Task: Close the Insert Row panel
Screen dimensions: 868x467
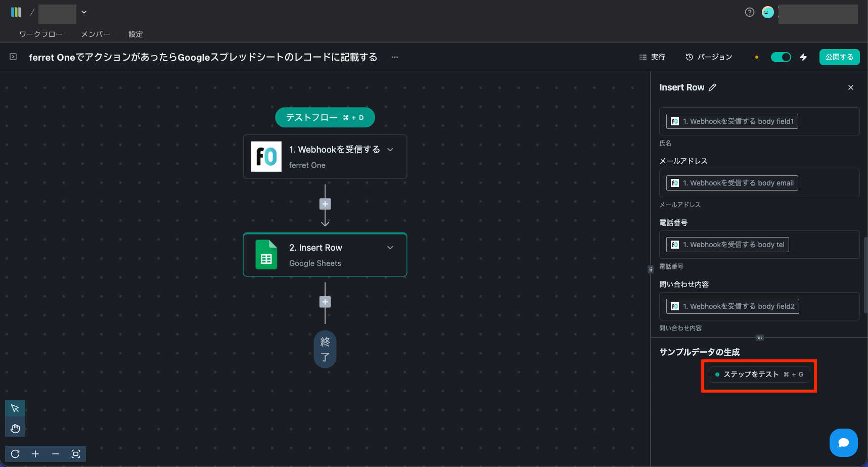Action: pos(851,87)
